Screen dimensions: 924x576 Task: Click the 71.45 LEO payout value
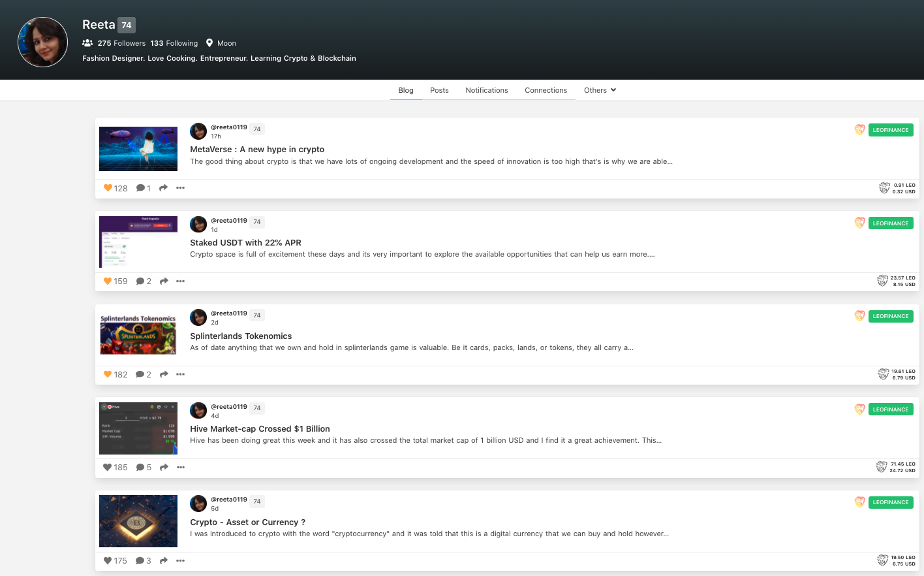pyautogui.click(x=903, y=464)
